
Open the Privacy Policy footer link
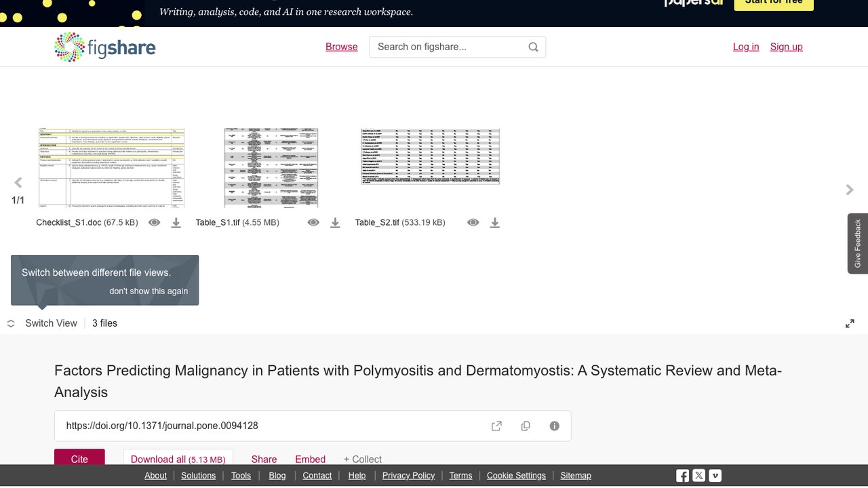pos(409,476)
